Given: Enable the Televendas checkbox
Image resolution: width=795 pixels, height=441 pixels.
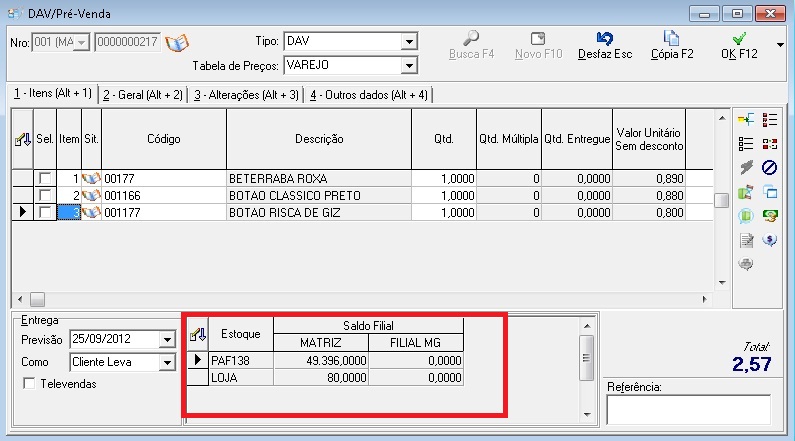Looking at the screenshot, I should coord(28,384).
